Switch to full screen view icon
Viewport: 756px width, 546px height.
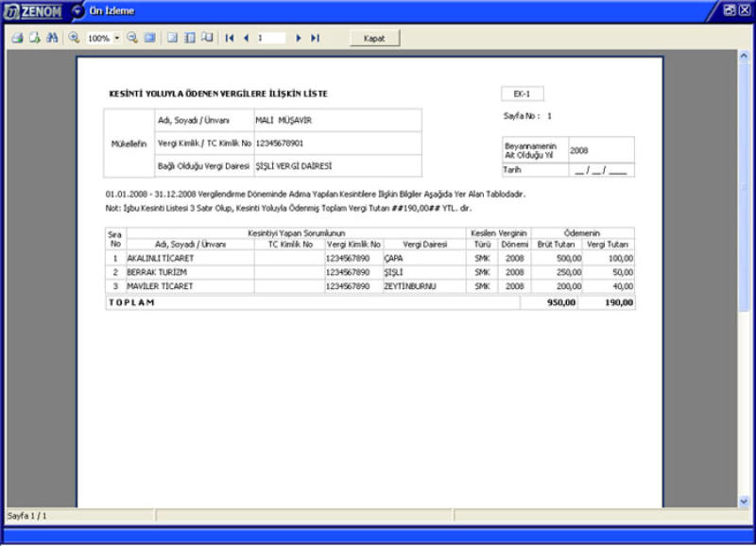pyautogui.click(x=149, y=38)
